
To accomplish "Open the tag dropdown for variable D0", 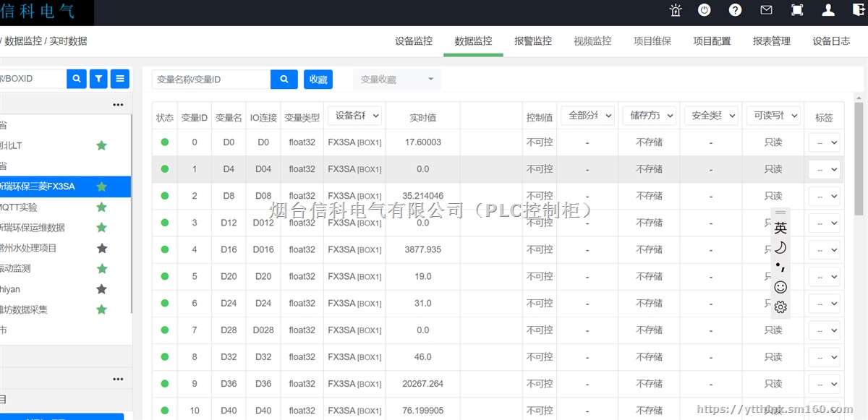I will click(824, 142).
